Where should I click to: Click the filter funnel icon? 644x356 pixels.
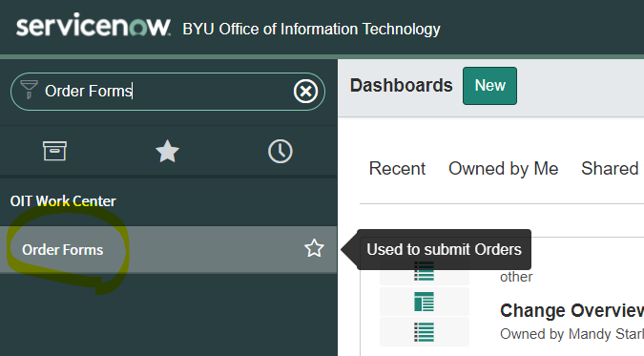[x=29, y=89]
